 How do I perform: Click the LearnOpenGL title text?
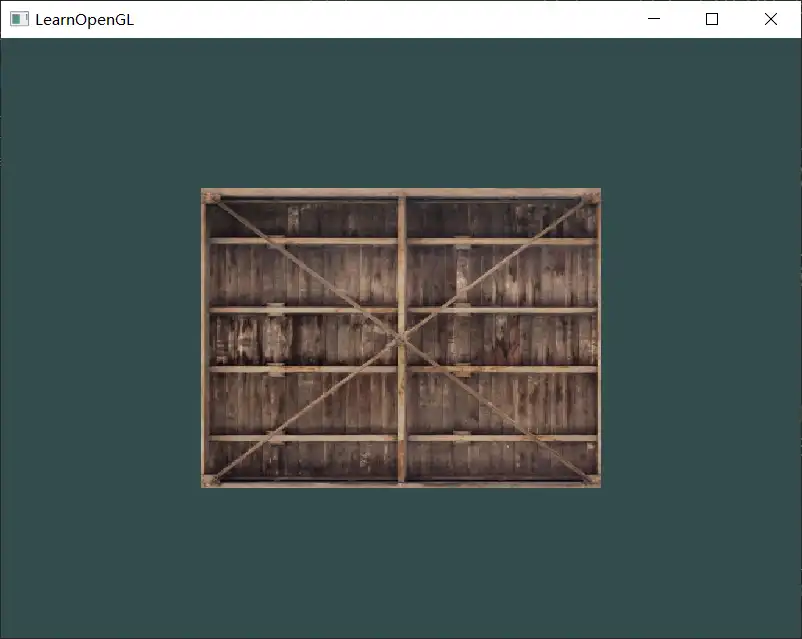[x=84, y=19]
